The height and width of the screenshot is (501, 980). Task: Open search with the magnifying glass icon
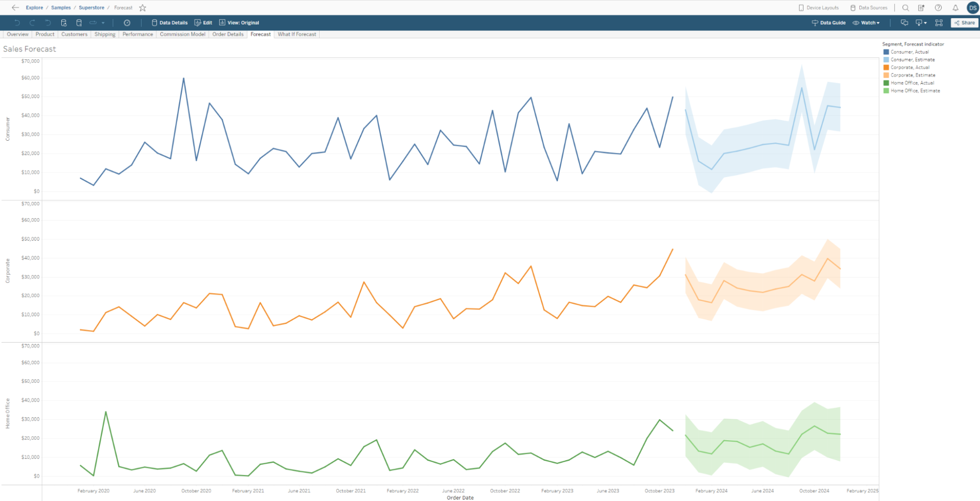pos(905,7)
